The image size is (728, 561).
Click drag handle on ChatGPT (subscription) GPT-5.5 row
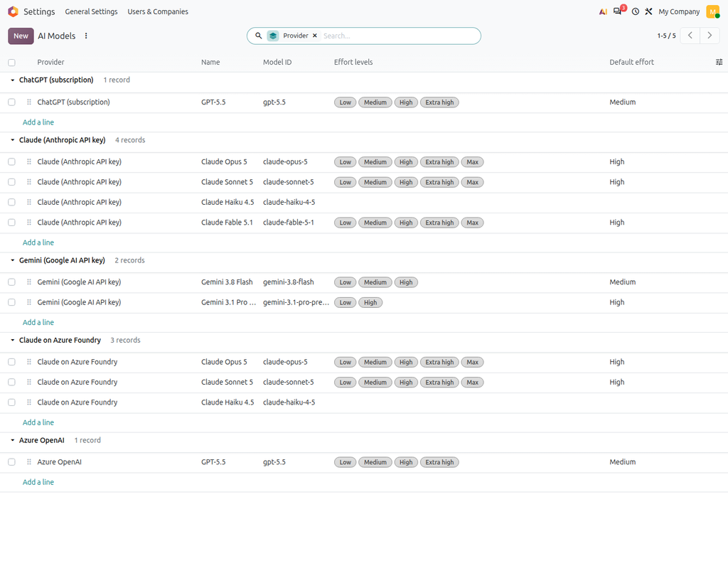pyautogui.click(x=28, y=102)
